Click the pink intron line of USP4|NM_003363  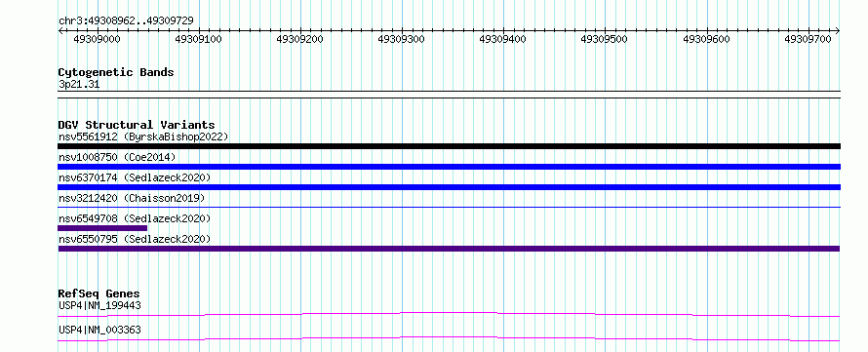(x=449, y=338)
